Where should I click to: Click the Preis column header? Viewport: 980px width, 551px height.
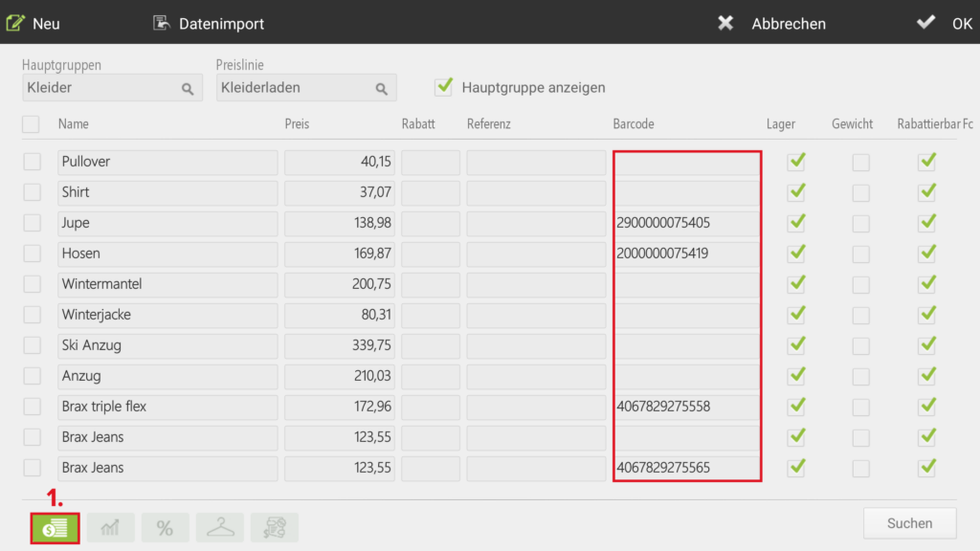(x=297, y=123)
